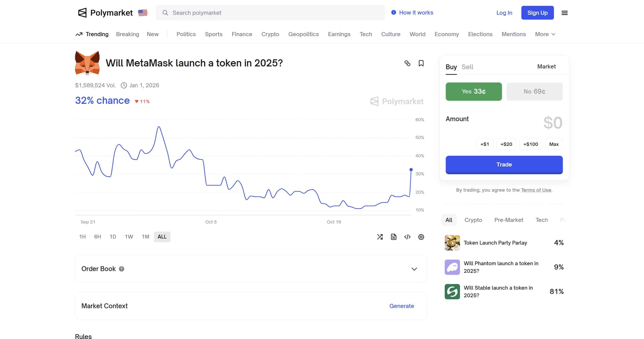Image resolution: width=644 pixels, height=339 pixels.
Task: Expand the Order Book section
Action: 414,269
